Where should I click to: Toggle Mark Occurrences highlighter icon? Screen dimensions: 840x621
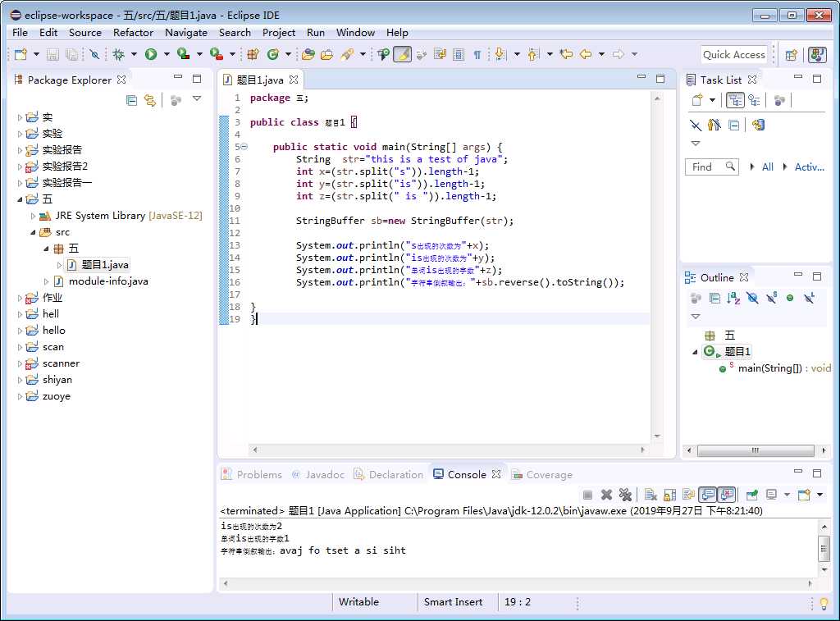click(x=402, y=54)
